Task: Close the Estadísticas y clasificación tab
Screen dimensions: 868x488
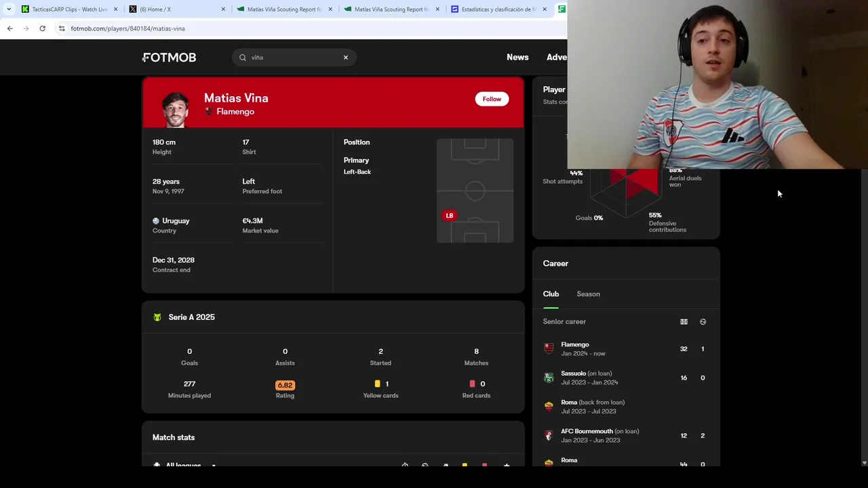Action: 545,9
